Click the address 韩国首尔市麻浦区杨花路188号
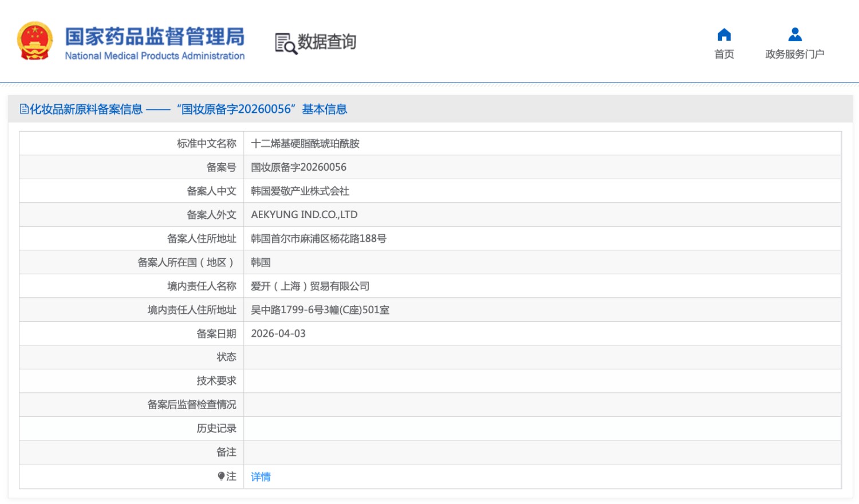 [318, 239]
